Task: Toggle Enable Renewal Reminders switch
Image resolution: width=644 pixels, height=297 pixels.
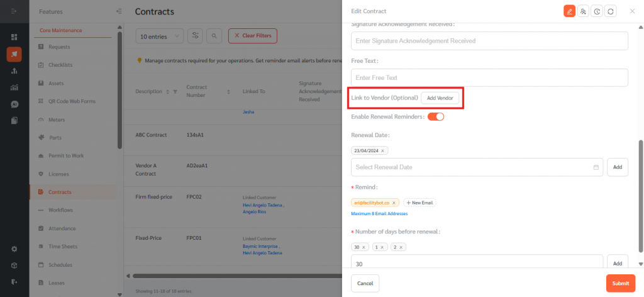Action: (x=436, y=116)
